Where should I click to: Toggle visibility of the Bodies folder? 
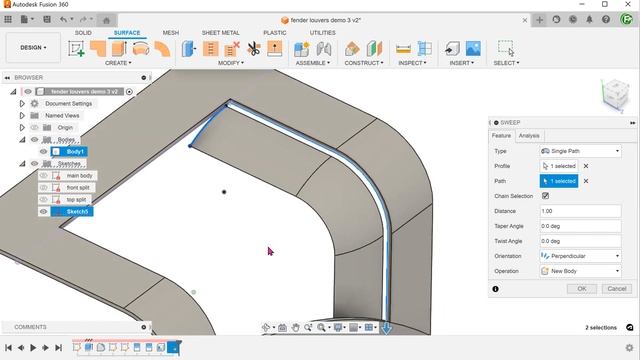(x=35, y=140)
